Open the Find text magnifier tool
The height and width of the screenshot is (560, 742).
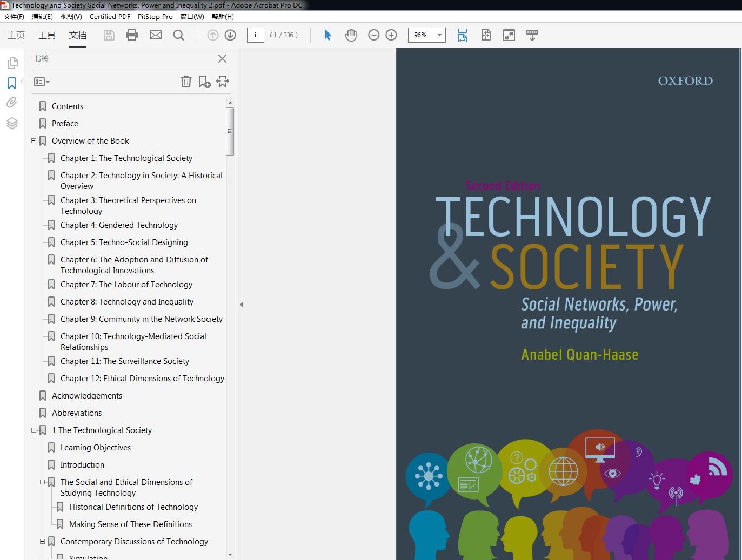click(178, 35)
